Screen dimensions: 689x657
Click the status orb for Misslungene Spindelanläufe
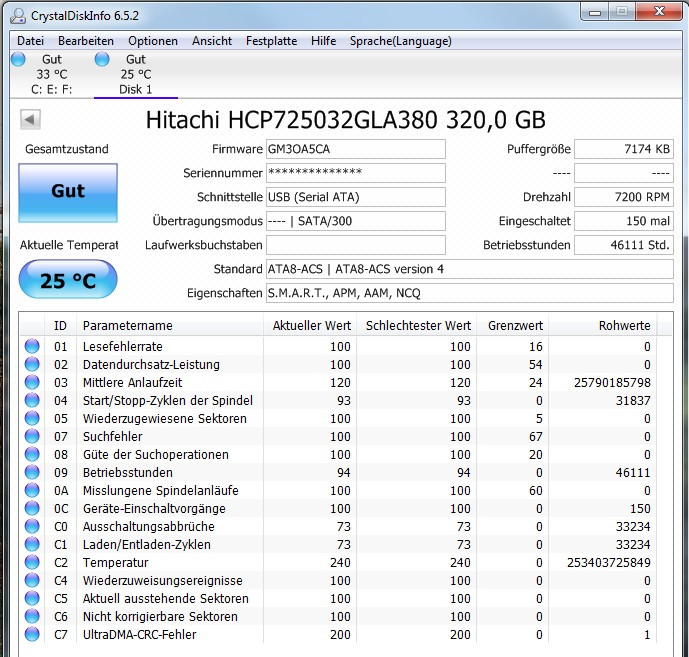pos(32,490)
